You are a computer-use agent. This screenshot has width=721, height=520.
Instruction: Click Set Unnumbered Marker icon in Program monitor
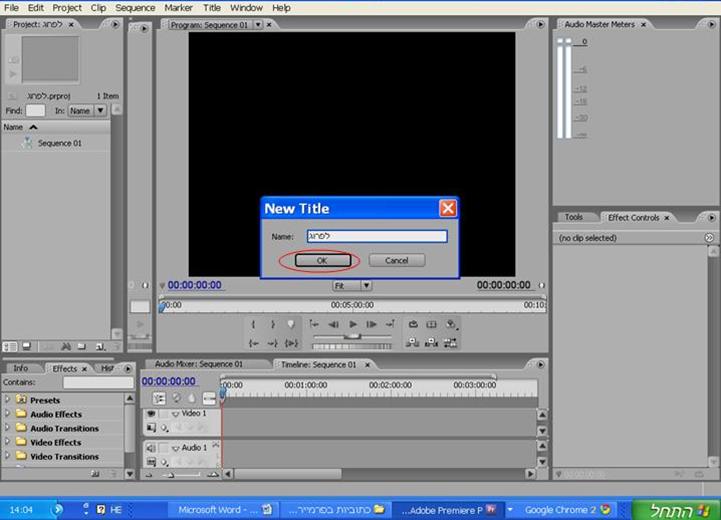click(x=291, y=325)
